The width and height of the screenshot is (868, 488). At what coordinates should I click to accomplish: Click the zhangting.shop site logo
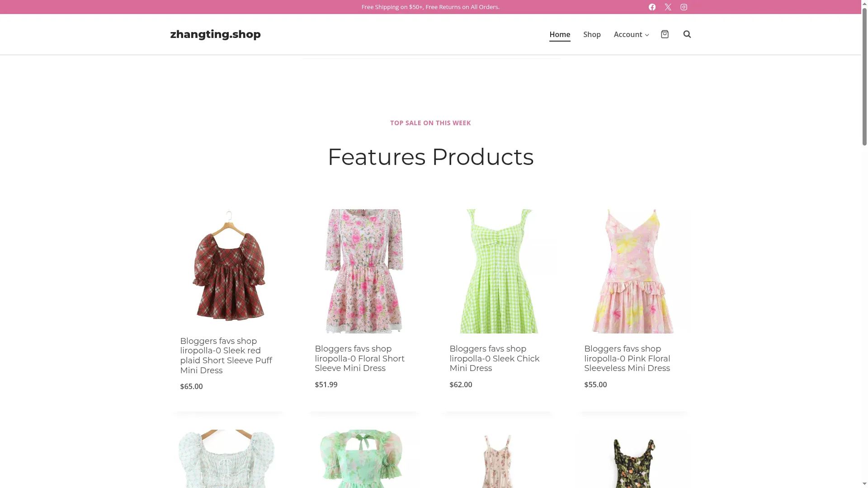tap(215, 34)
